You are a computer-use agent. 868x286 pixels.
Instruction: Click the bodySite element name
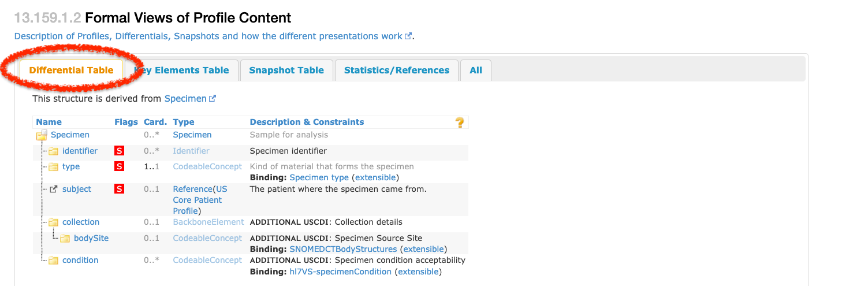pos(91,239)
